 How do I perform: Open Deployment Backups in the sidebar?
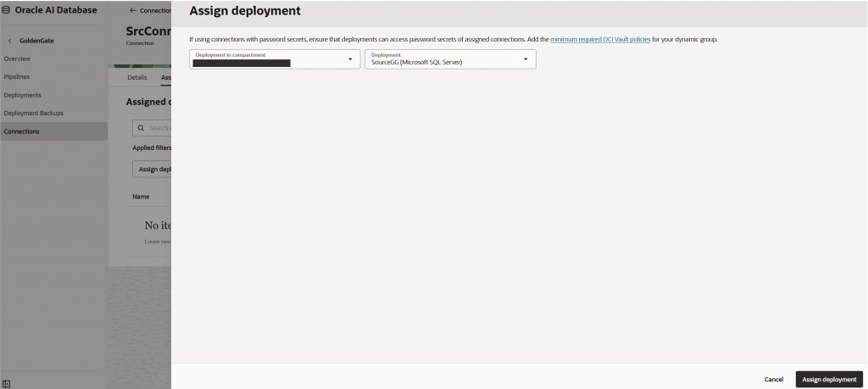[x=34, y=113]
